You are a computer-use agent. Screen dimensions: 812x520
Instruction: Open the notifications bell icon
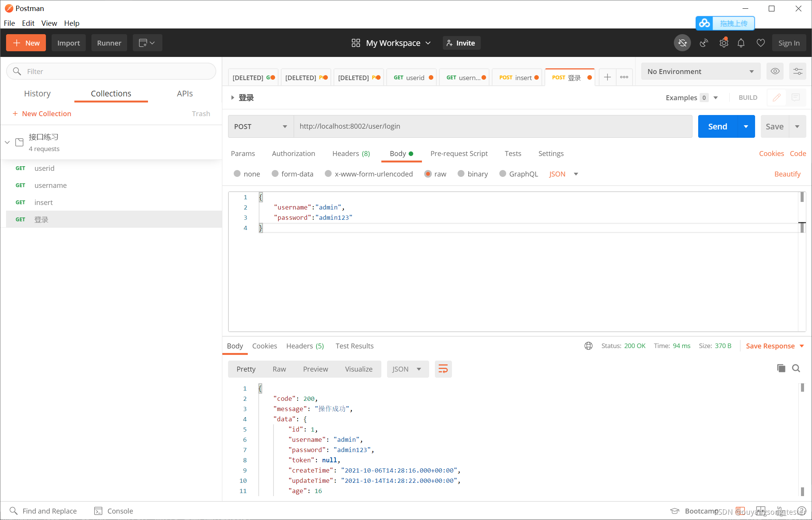(x=741, y=43)
